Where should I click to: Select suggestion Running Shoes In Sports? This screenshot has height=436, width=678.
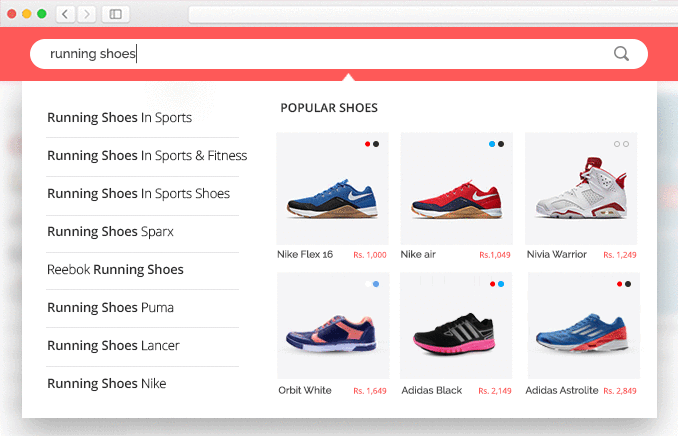tap(119, 118)
